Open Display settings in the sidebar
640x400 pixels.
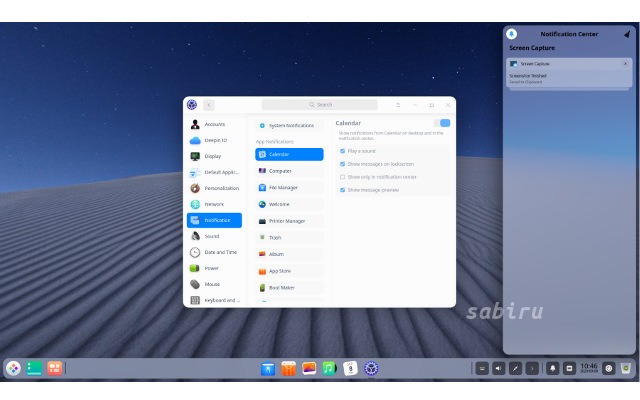[214, 156]
